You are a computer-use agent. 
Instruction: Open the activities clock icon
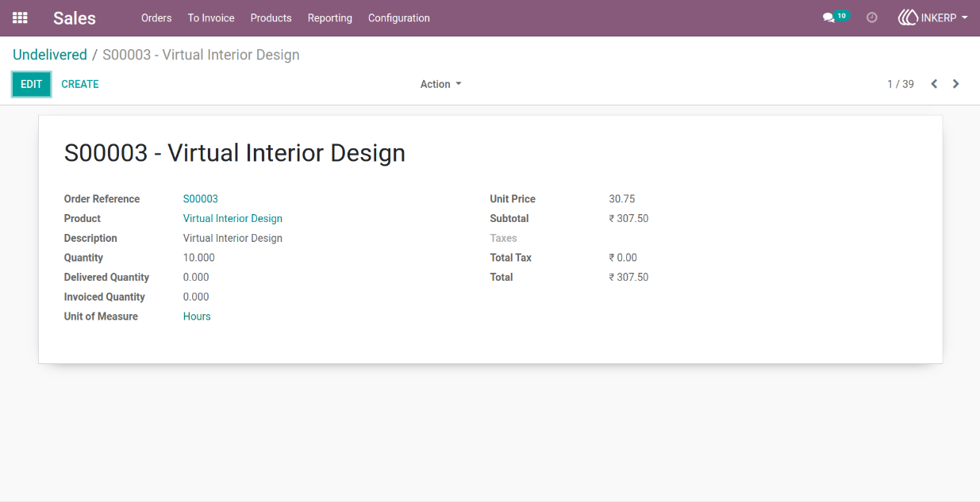click(x=872, y=17)
